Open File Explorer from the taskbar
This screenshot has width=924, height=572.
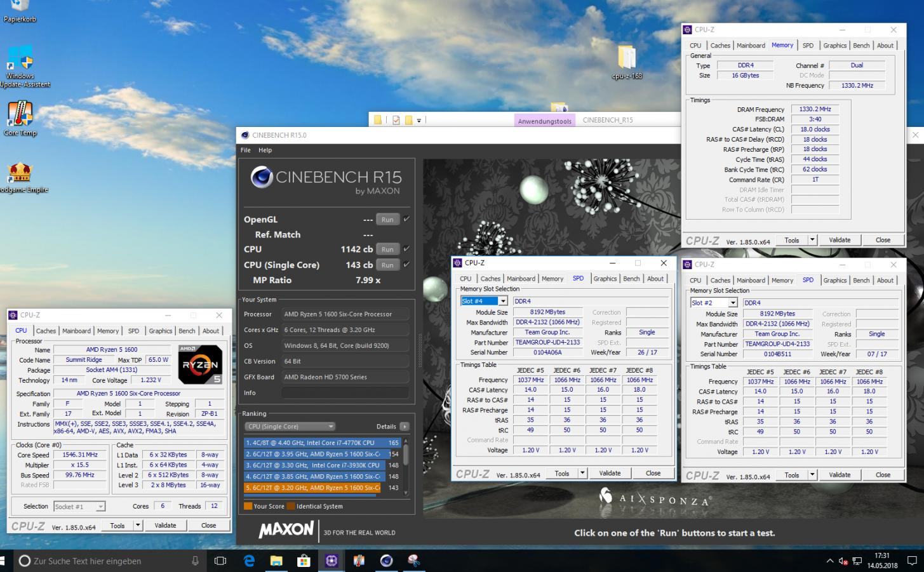coord(276,561)
